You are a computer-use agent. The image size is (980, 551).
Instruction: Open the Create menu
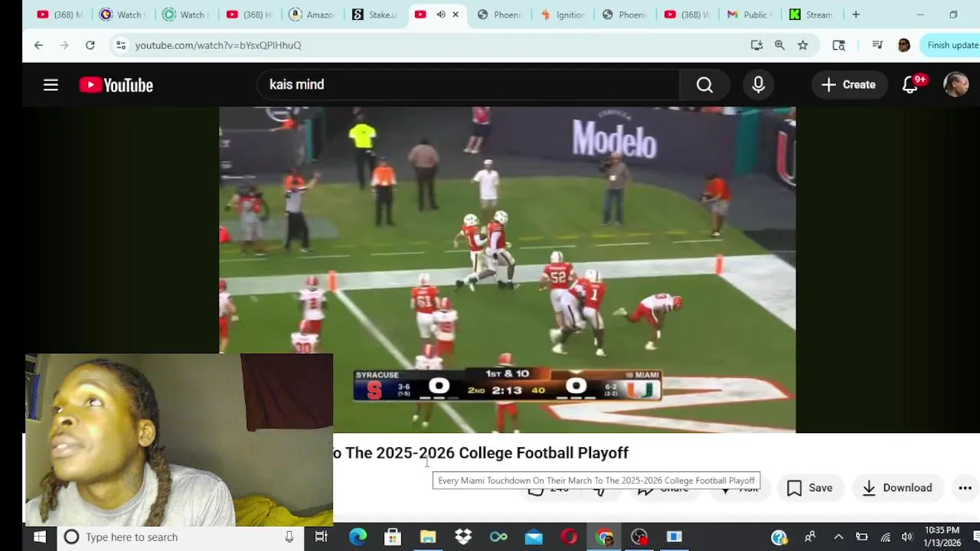[x=848, y=85]
